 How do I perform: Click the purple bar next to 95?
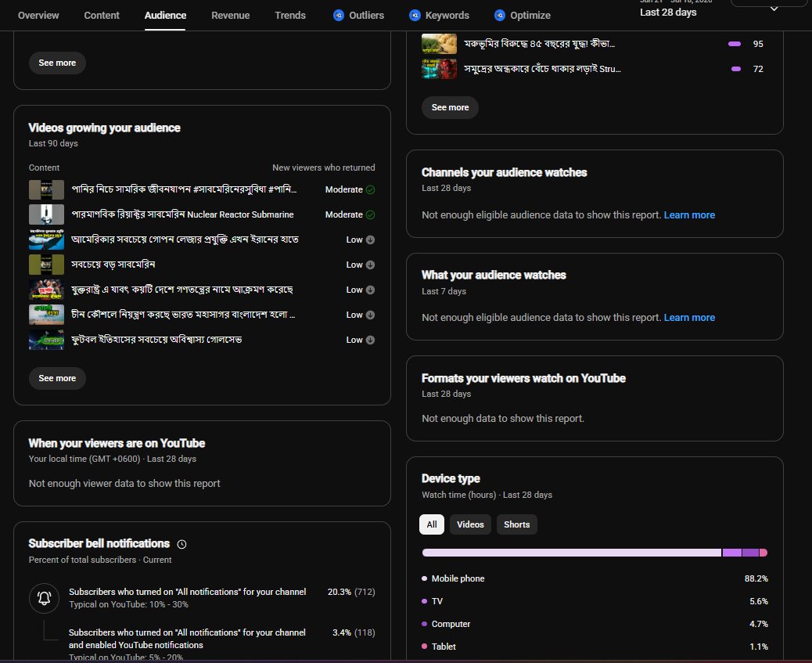pyautogui.click(x=735, y=44)
